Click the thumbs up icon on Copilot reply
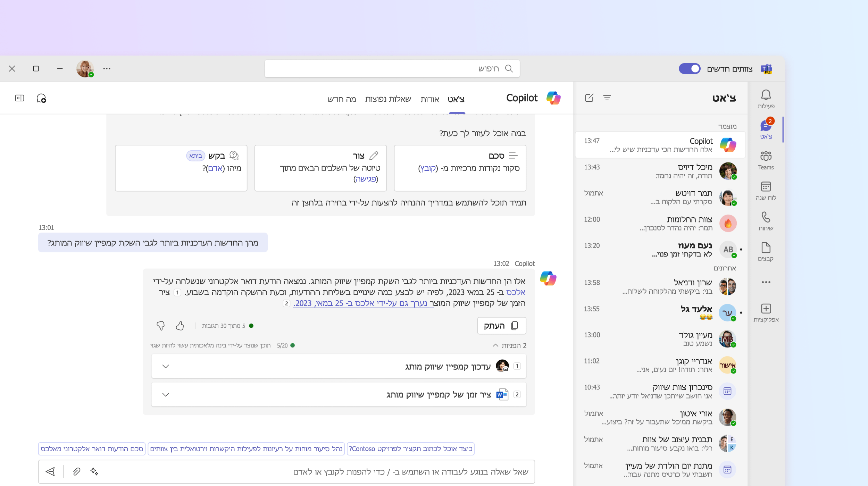The width and height of the screenshot is (868, 486). [x=180, y=326]
